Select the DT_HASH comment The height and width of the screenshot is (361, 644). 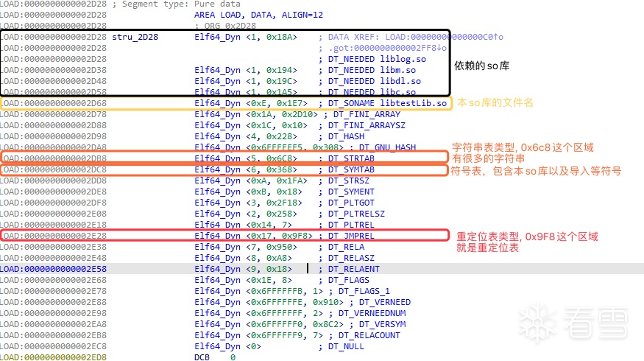(346, 136)
